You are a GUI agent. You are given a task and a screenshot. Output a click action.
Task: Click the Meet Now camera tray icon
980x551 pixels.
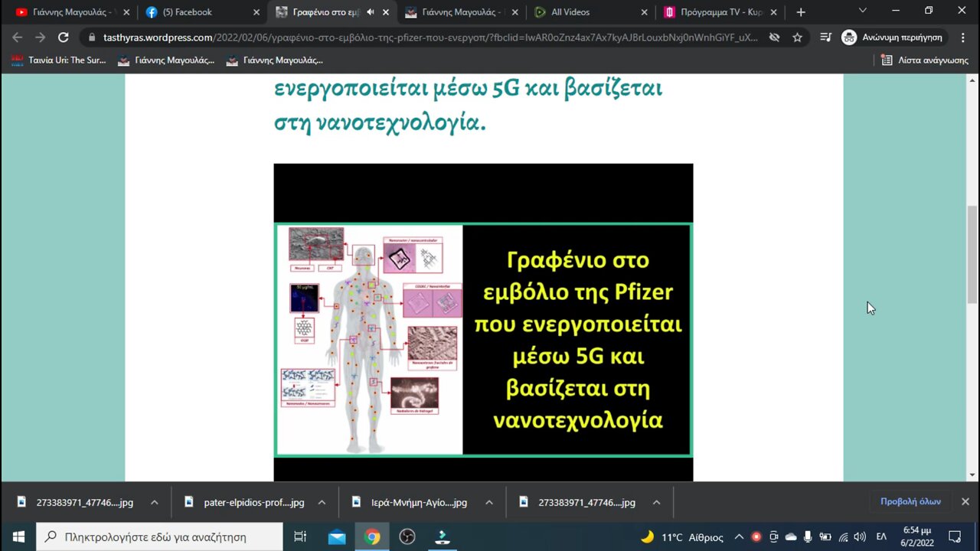coord(774,537)
